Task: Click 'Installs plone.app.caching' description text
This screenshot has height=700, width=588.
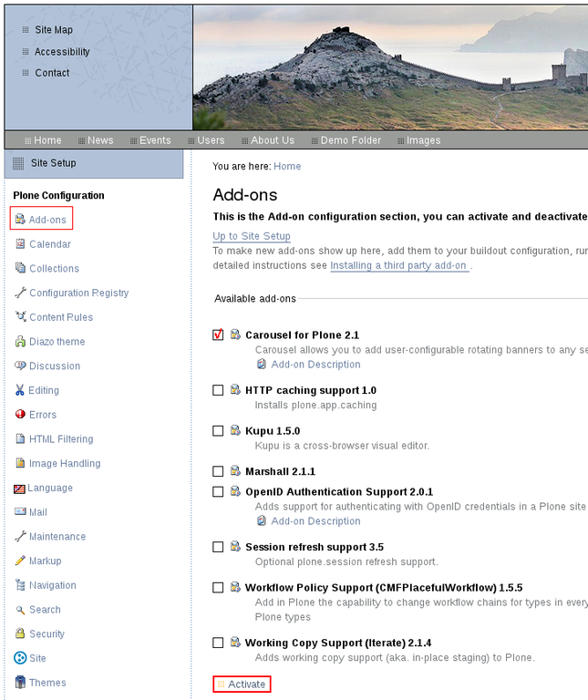Action: tap(315, 405)
